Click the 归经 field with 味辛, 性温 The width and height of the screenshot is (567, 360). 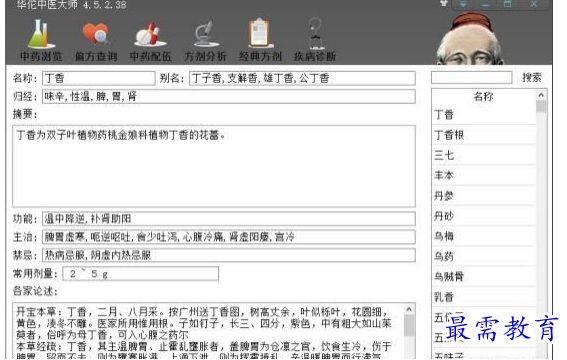pos(229,97)
